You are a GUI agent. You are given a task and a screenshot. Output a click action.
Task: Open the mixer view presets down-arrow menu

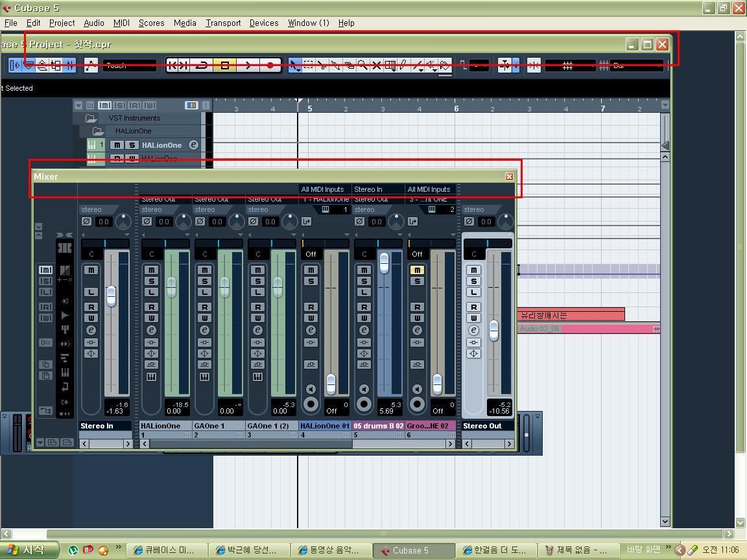(40, 443)
